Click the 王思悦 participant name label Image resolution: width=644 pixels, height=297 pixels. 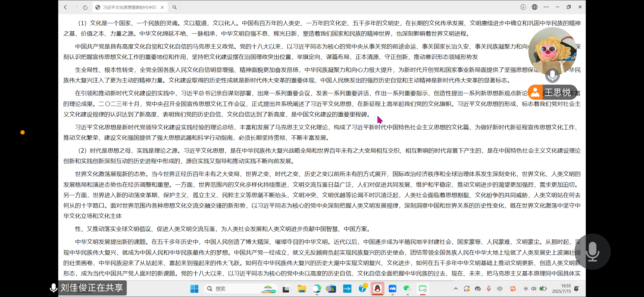coord(557,92)
